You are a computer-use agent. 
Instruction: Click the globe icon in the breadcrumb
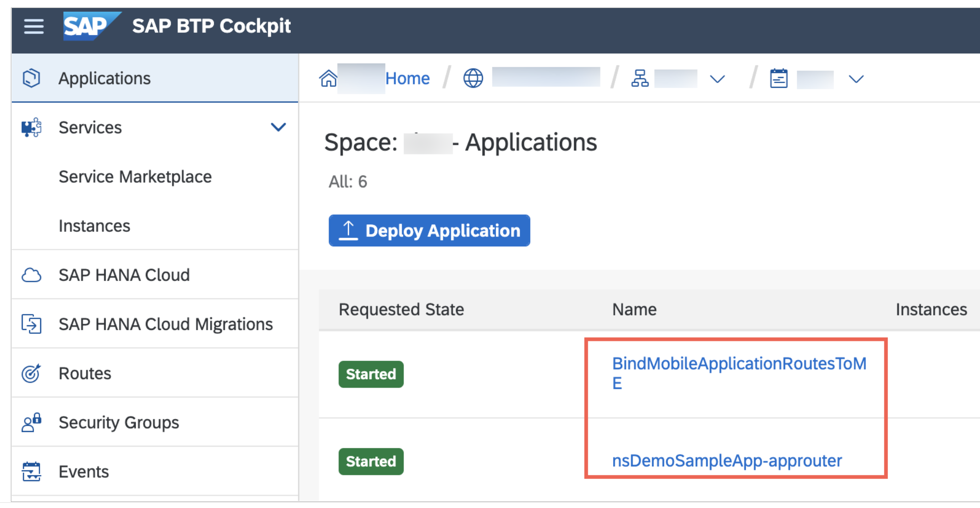(x=473, y=78)
